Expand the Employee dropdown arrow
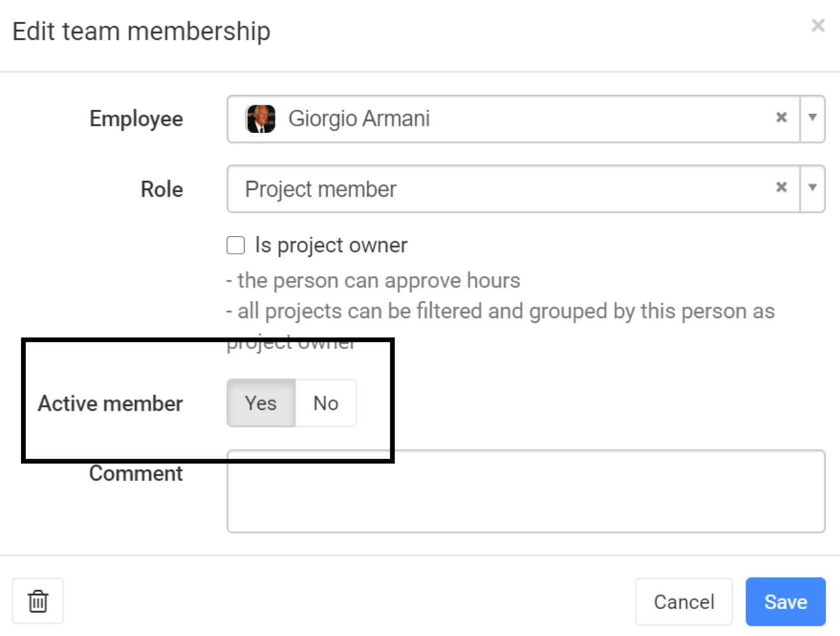 click(x=813, y=118)
